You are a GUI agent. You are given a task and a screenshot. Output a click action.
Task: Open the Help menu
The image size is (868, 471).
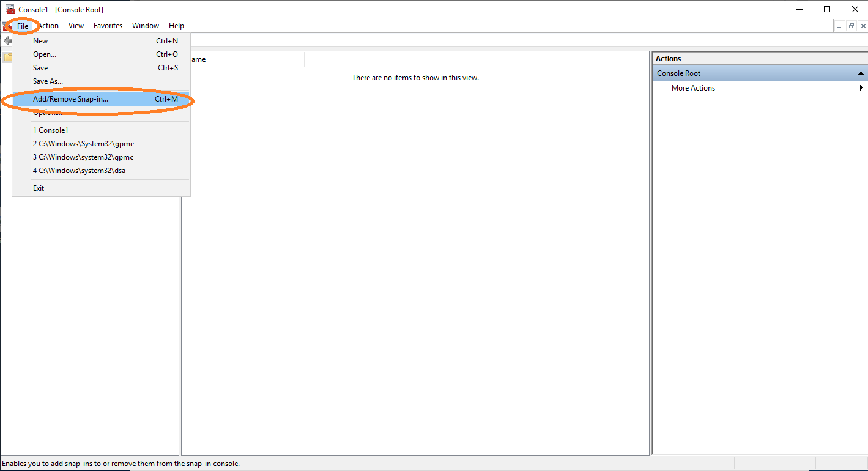(x=176, y=26)
